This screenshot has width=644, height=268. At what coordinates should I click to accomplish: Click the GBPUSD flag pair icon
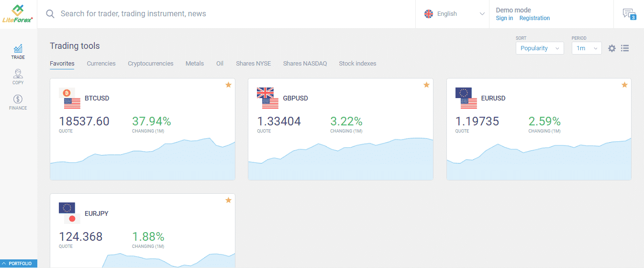[x=268, y=98]
